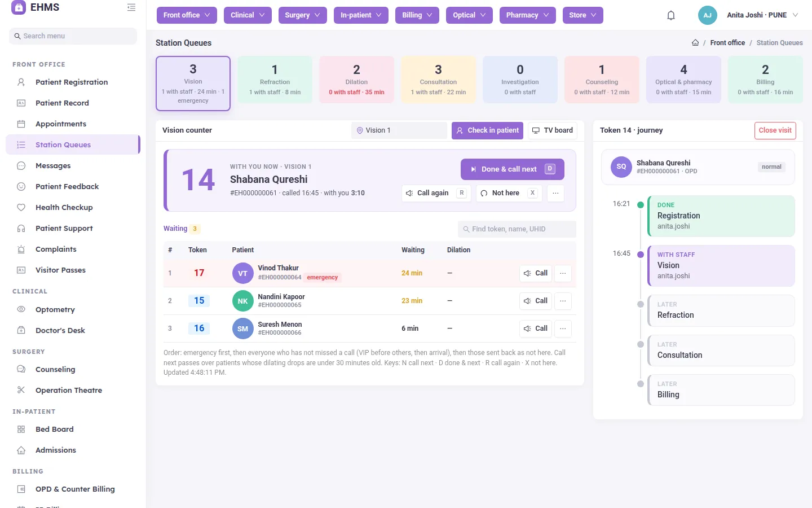This screenshot has width=812, height=508.
Task: Click Call again button
Action: click(436, 193)
